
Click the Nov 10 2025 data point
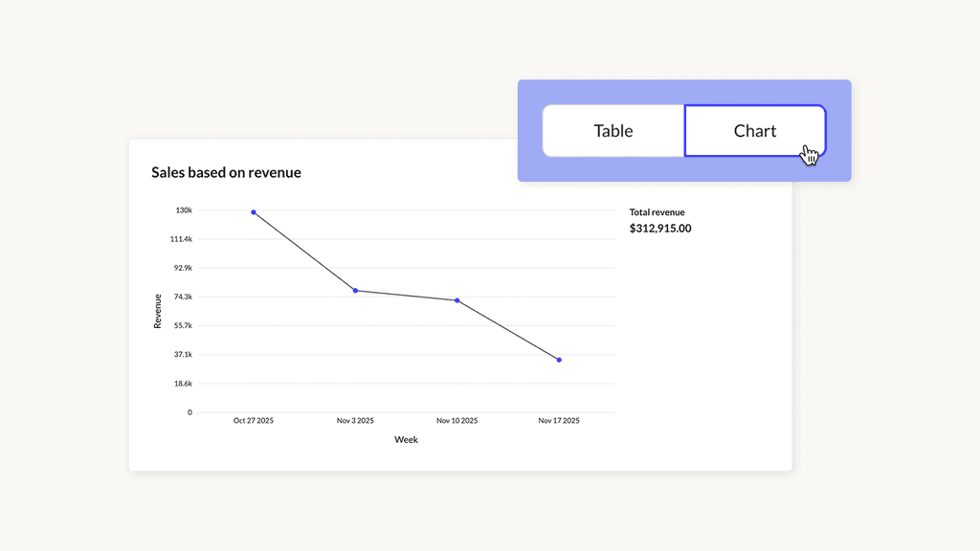457,300
